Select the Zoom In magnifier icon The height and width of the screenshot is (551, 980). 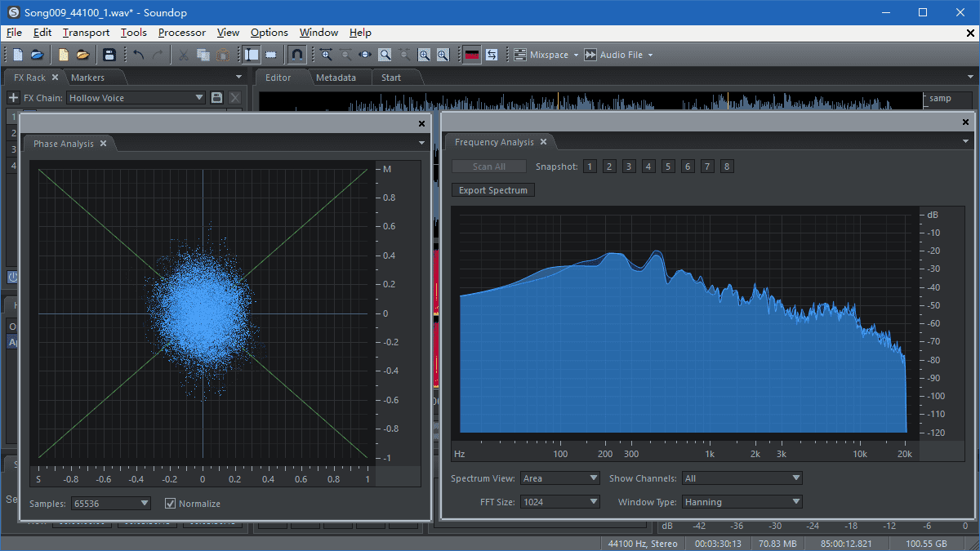click(x=325, y=54)
